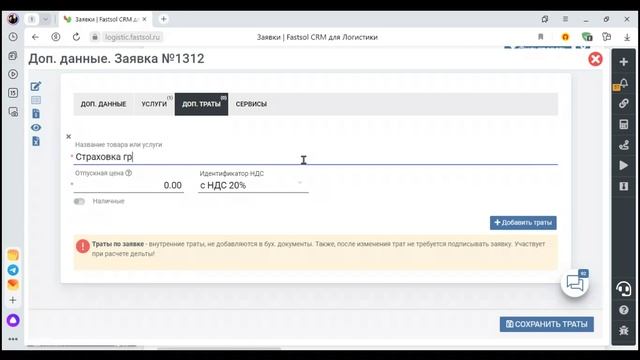Remove expense row with small x
The width and height of the screenshot is (640, 360).
tap(69, 136)
